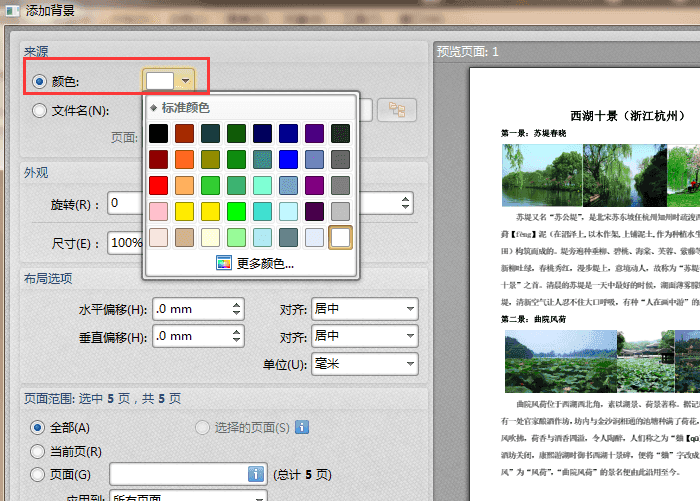The image size is (700, 501).
Task: Pick the bright lime green swatch
Action: tap(236, 211)
